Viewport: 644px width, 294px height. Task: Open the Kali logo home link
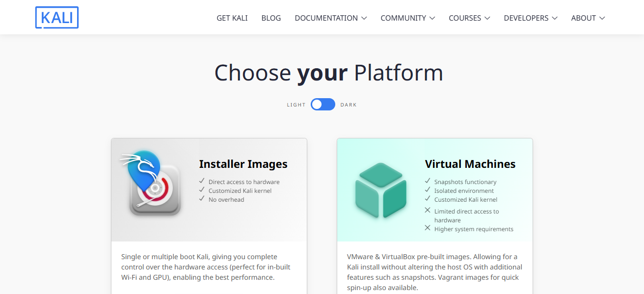pyautogui.click(x=57, y=18)
